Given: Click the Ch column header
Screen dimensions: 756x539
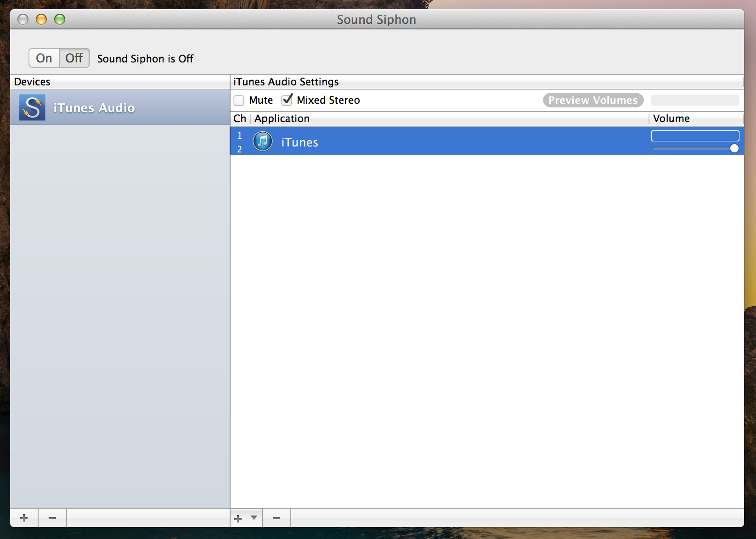Looking at the screenshot, I should coord(240,118).
